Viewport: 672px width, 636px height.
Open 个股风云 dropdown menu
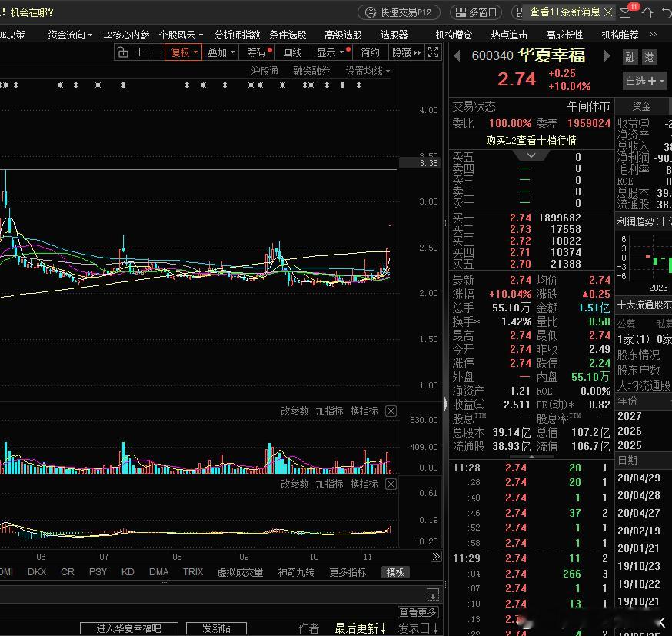181,35
